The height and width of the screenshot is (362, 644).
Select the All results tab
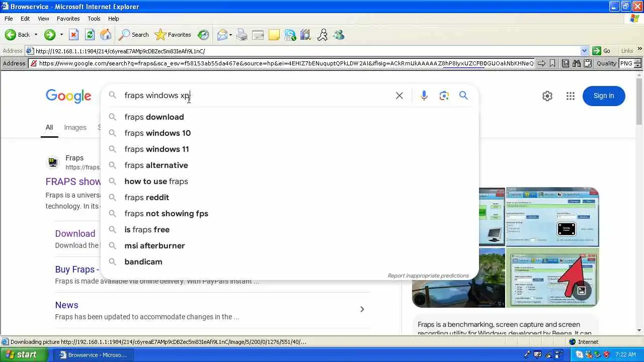pyautogui.click(x=49, y=128)
